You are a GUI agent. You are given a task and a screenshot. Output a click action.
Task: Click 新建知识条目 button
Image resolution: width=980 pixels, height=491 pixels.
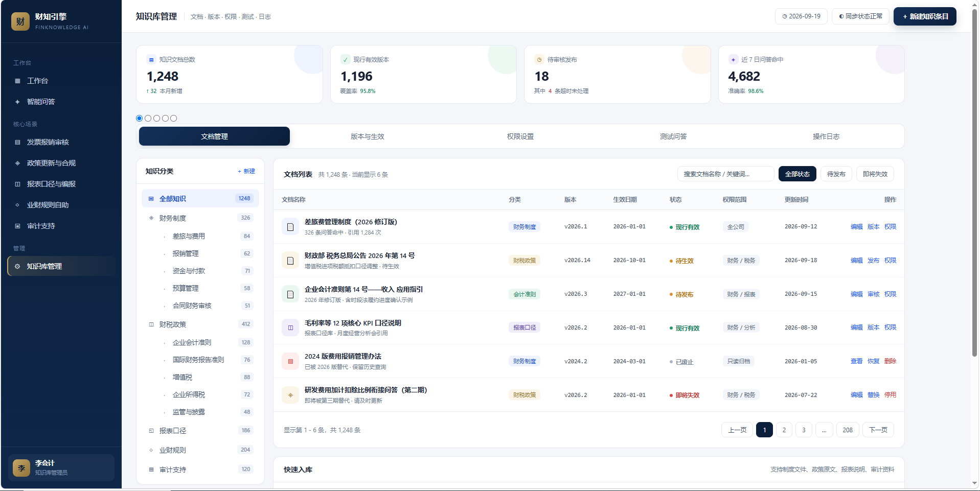pos(925,16)
